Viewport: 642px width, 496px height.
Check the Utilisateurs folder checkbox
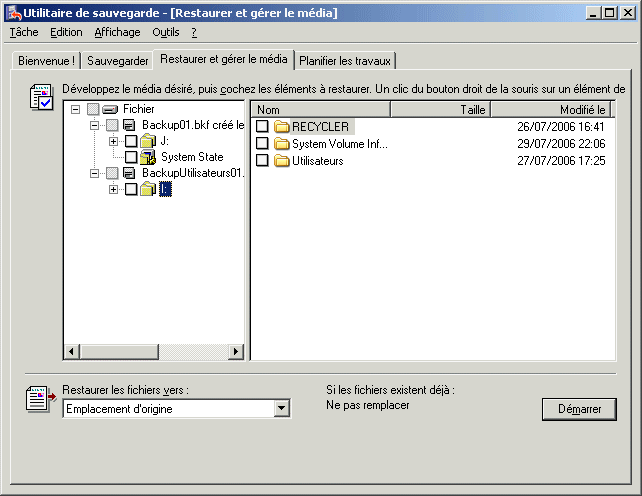pyautogui.click(x=262, y=161)
